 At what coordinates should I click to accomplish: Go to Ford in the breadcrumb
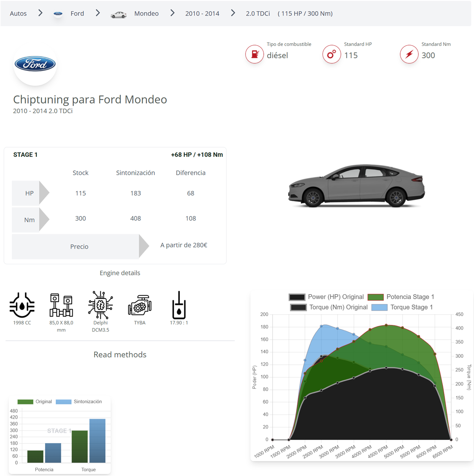click(77, 13)
